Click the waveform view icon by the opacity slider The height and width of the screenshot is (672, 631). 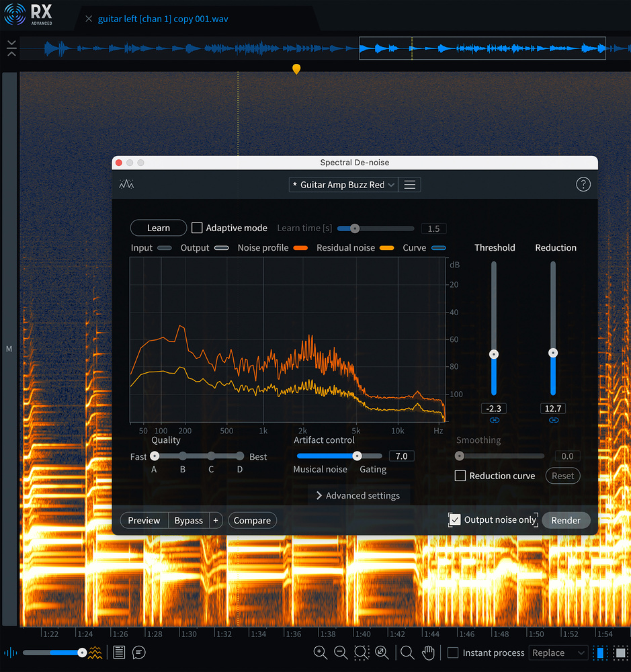(11, 653)
